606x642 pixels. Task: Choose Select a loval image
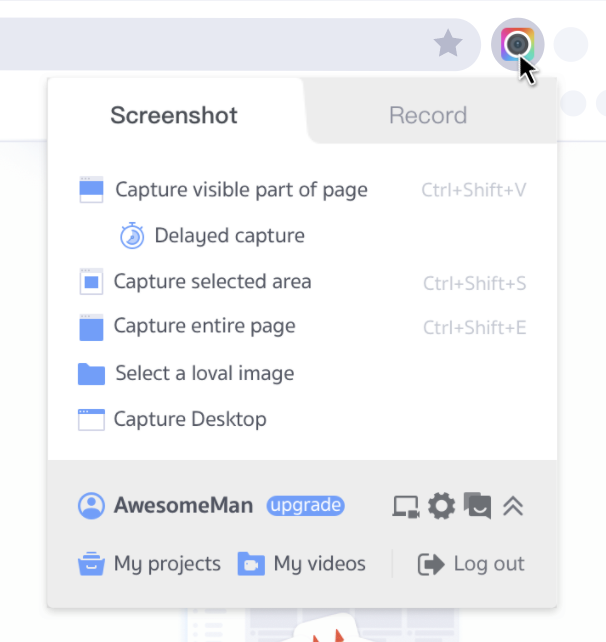[x=205, y=373]
